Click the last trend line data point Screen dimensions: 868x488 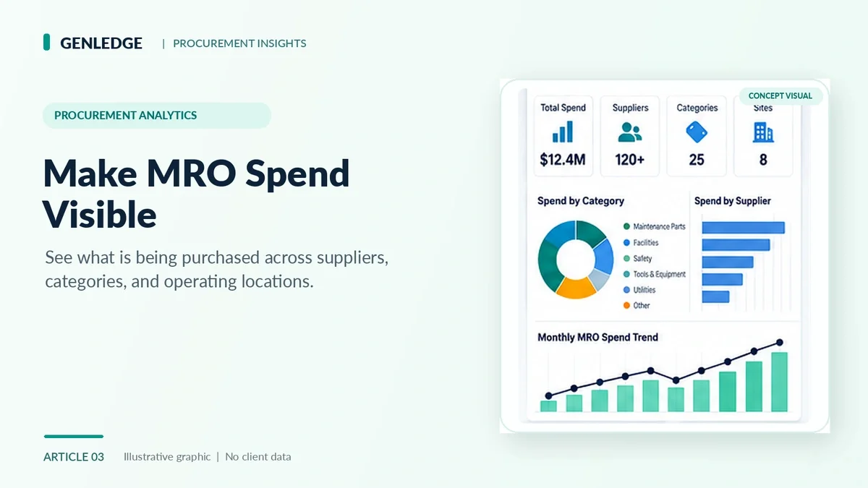(x=779, y=343)
